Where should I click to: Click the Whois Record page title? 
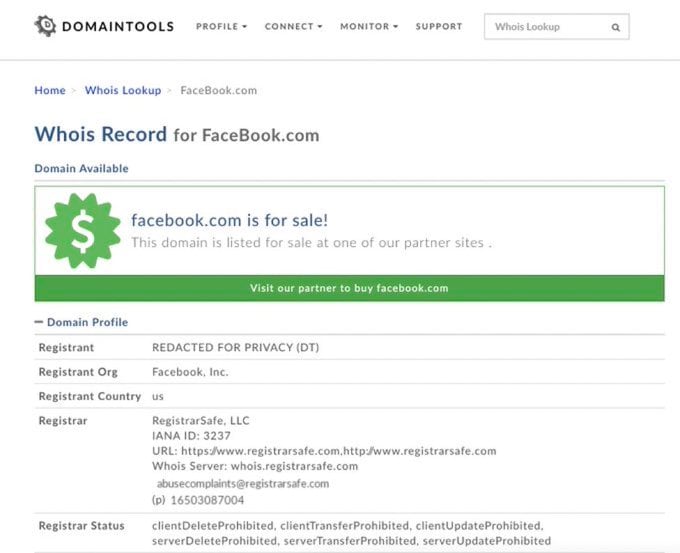point(177,134)
